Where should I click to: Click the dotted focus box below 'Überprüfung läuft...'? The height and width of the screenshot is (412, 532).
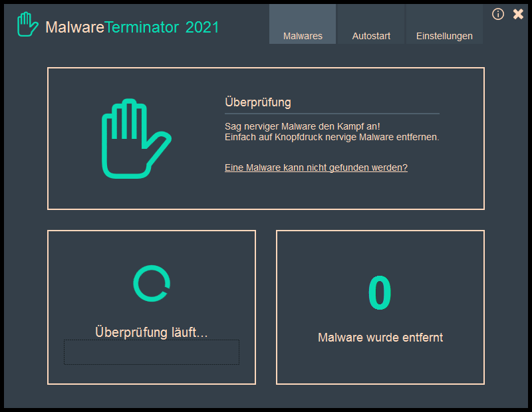tap(152, 352)
